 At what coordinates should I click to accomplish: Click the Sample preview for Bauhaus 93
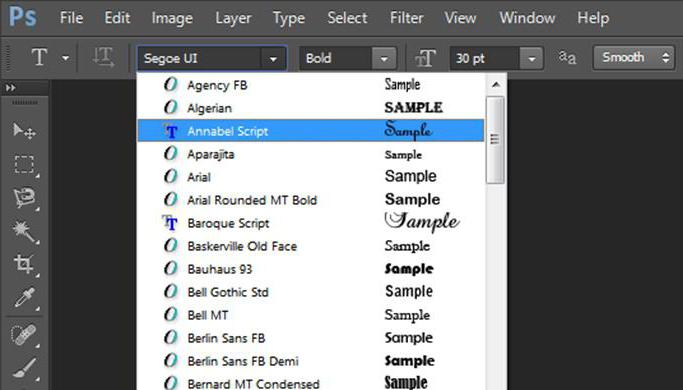click(x=409, y=269)
